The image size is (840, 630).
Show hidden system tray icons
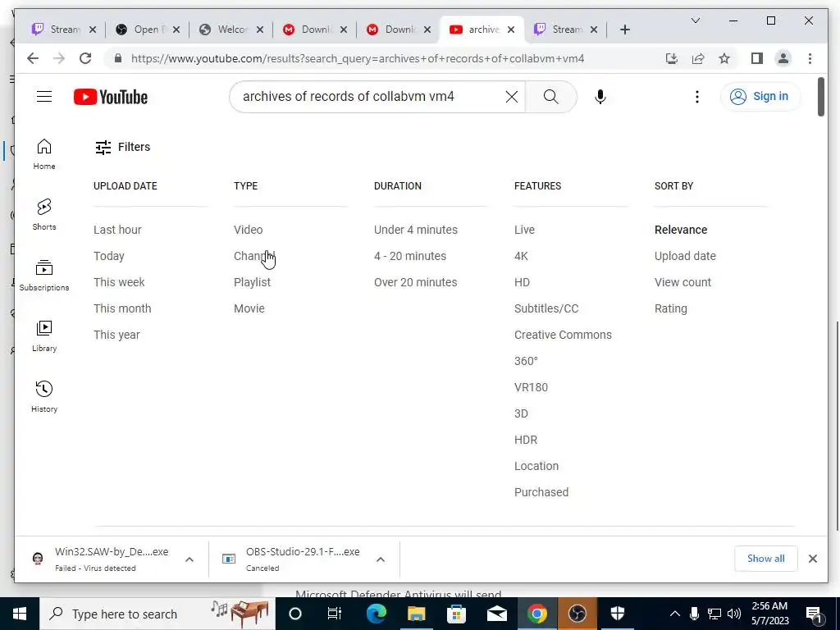point(675,614)
